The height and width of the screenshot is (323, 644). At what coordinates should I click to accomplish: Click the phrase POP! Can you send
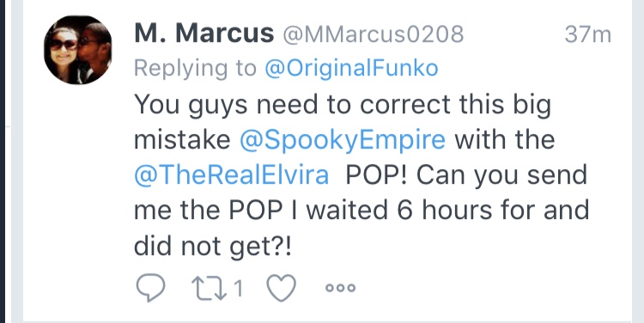(466, 175)
